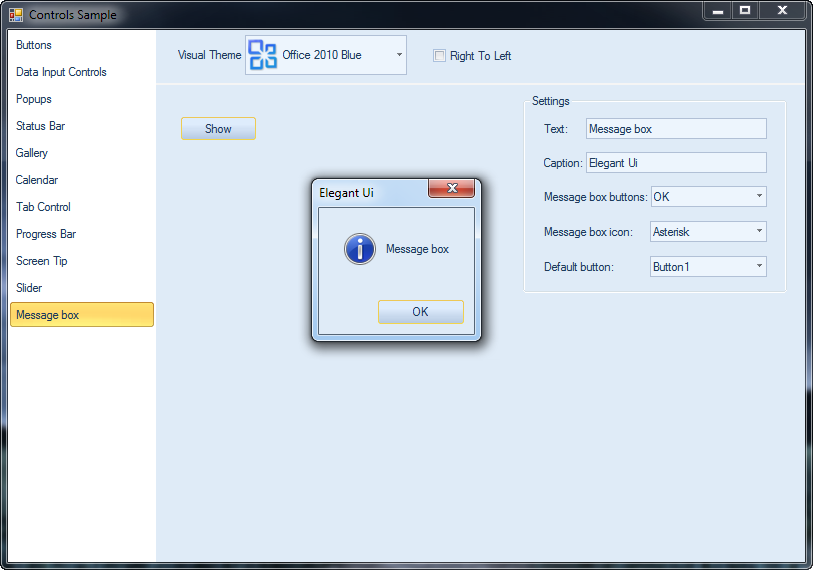Select Buttons in the left sidebar

[82, 45]
